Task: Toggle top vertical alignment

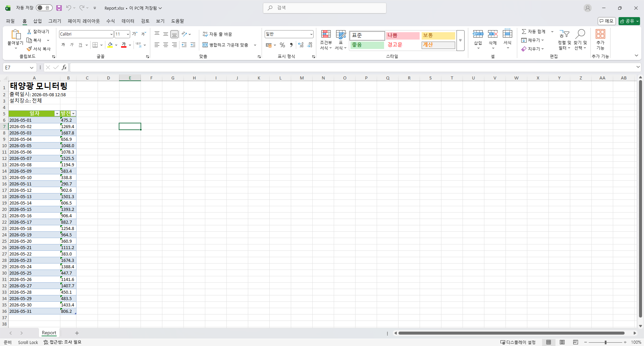Action: pos(157,34)
